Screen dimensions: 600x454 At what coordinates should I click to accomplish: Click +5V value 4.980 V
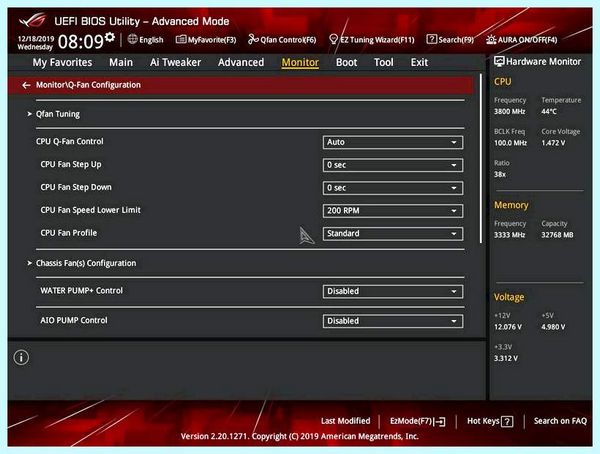(553, 327)
